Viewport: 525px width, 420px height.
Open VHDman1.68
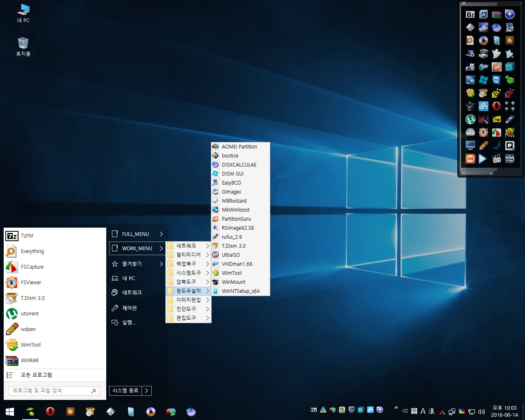click(240, 264)
